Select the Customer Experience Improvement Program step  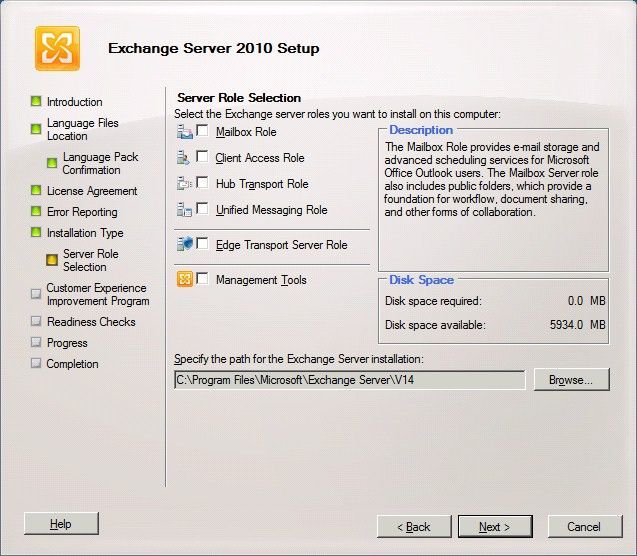click(98, 294)
